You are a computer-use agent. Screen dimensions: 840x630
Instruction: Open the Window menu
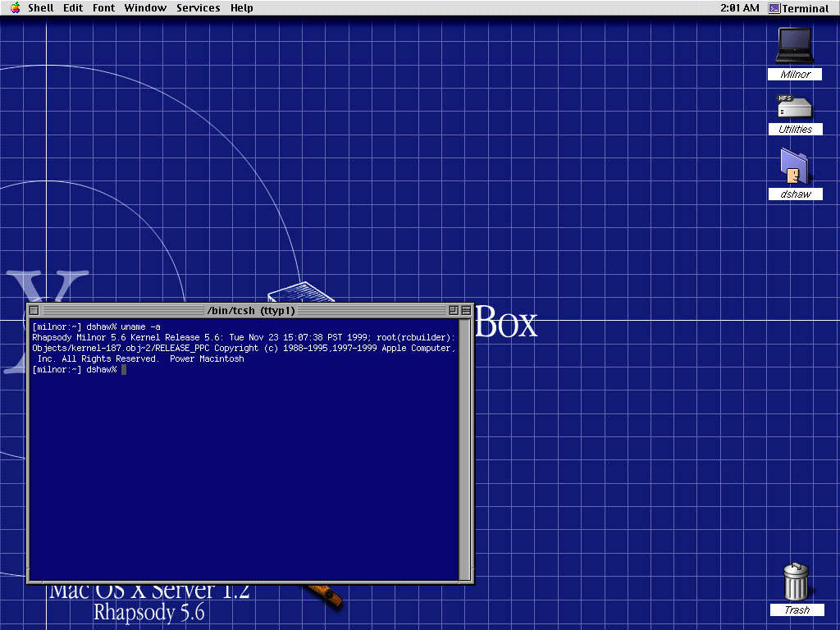tap(145, 8)
